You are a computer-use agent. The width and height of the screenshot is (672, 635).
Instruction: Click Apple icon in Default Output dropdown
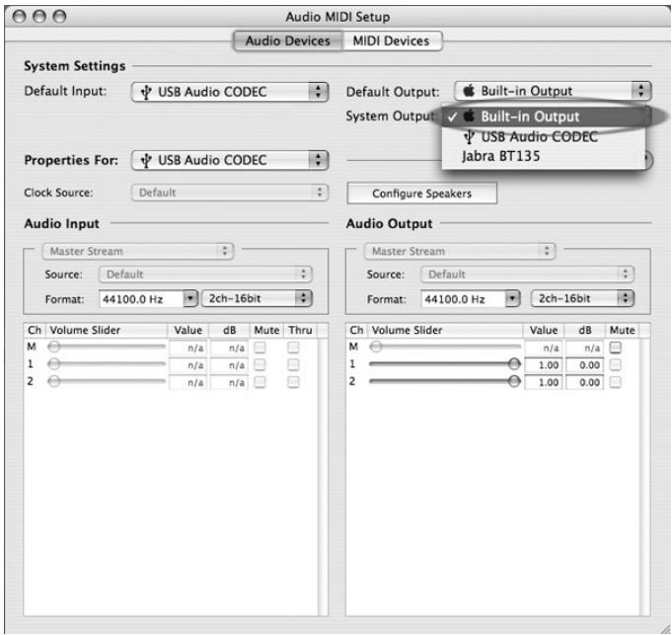click(470, 91)
